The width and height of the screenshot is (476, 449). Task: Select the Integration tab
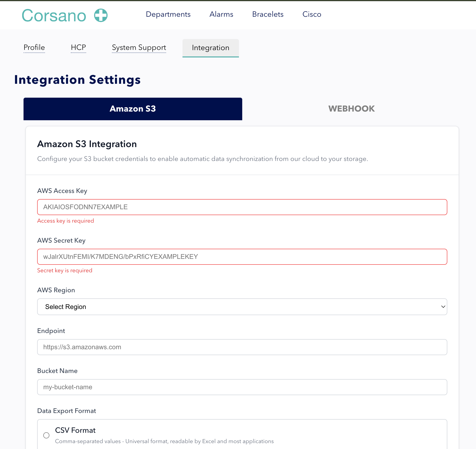coord(210,48)
